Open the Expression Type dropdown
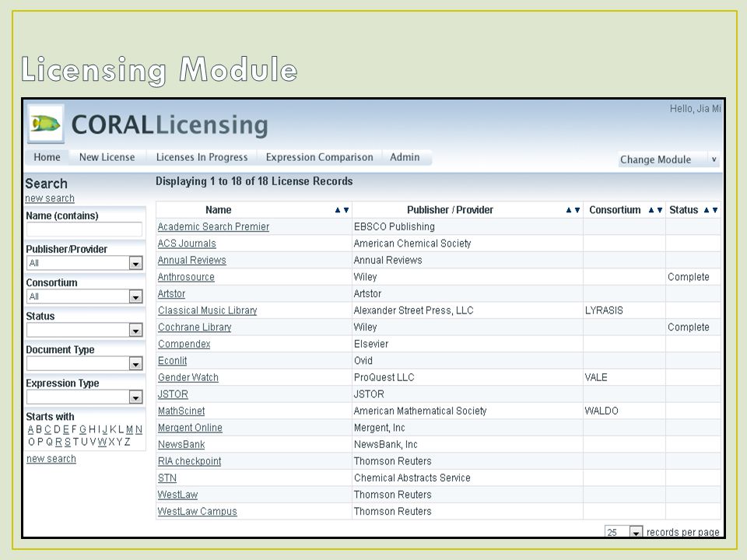747x560 pixels. [85, 397]
